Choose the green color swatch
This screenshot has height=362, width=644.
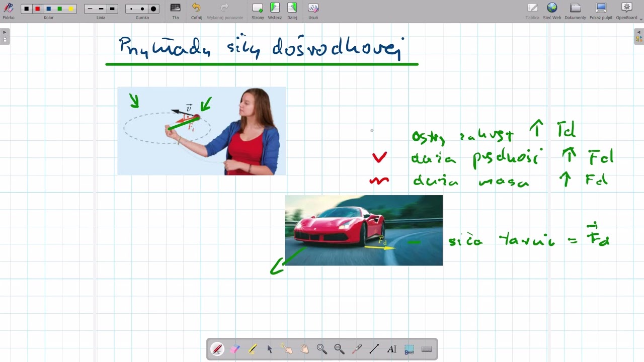point(60,9)
